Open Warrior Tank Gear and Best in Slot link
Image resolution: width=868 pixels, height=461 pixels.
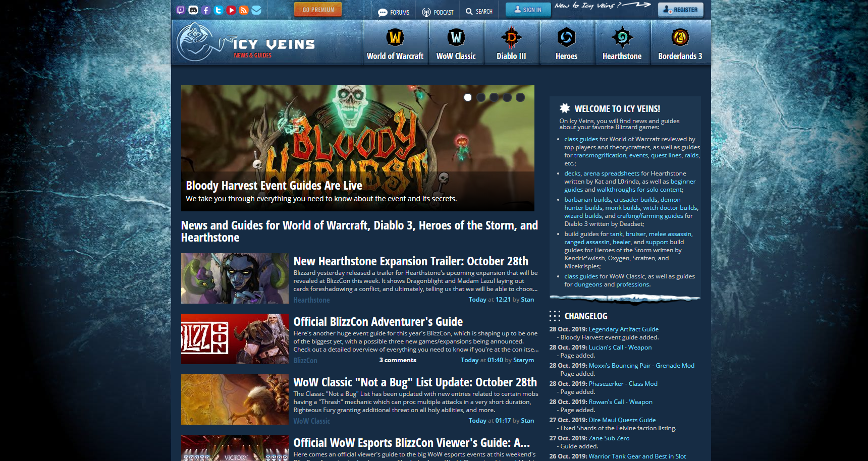click(x=637, y=456)
